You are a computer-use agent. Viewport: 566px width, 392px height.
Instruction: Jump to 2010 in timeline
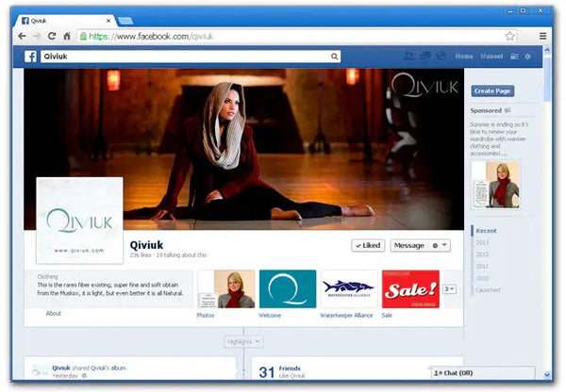(x=482, y=278)
